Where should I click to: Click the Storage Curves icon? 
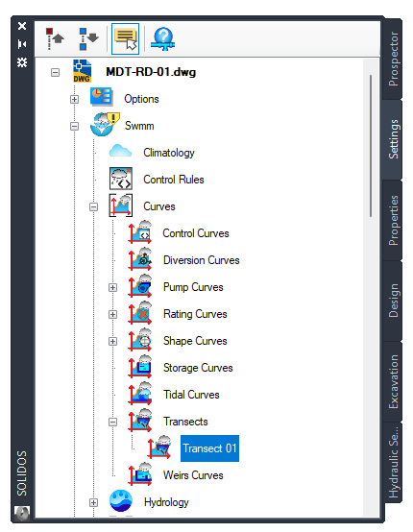tap(140, 367)
